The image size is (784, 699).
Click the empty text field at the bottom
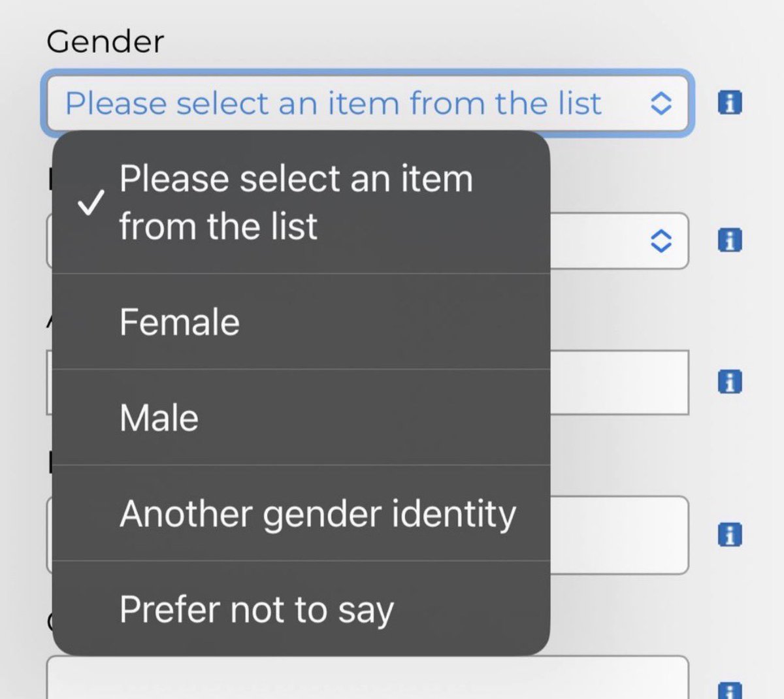click(x=367, y=678)
